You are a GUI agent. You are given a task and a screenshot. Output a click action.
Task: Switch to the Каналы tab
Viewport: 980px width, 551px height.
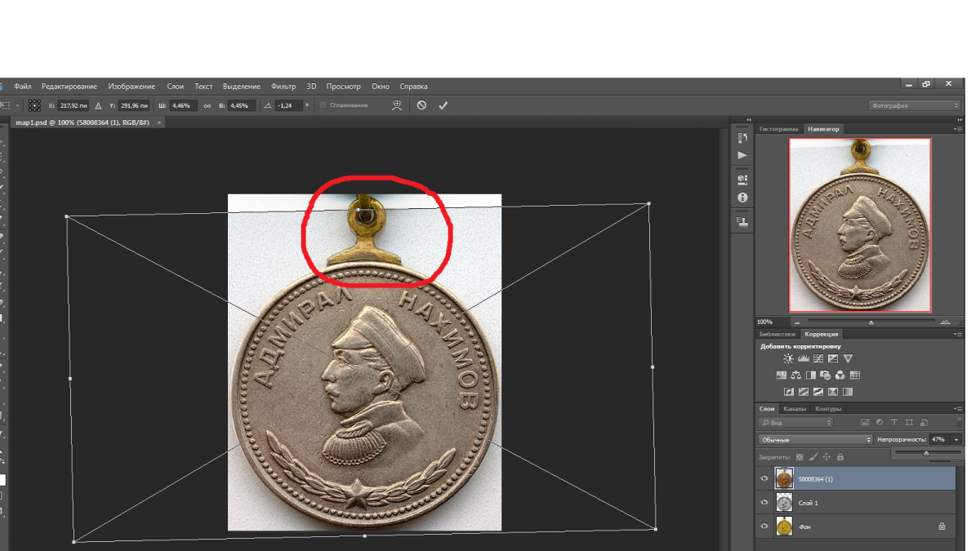(x=794, y=409)
